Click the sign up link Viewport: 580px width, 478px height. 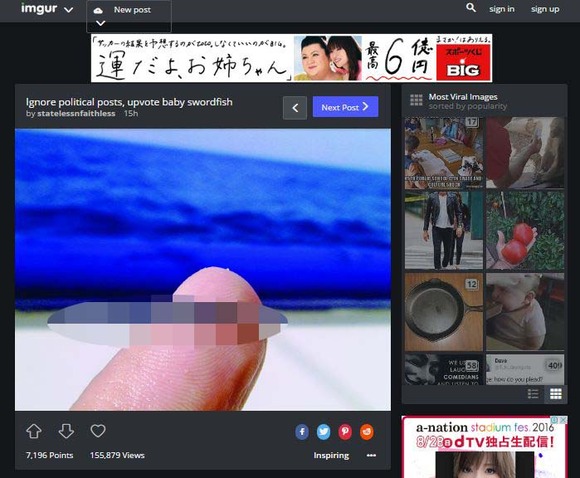click(545, 9)
